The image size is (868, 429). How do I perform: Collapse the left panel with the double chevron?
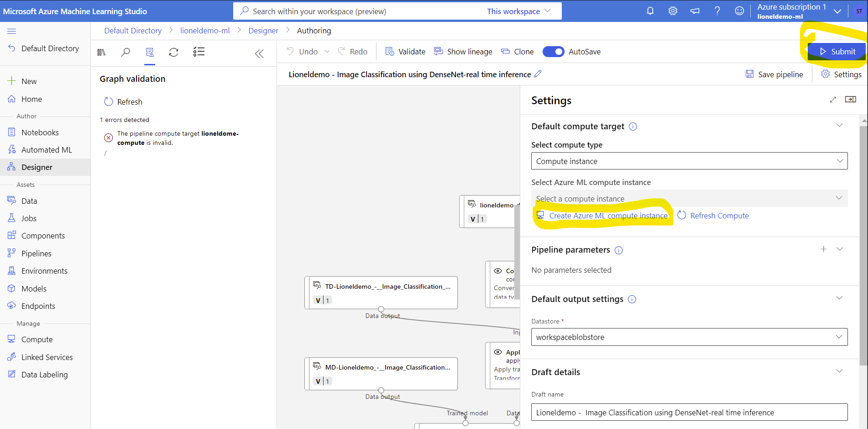259,53
